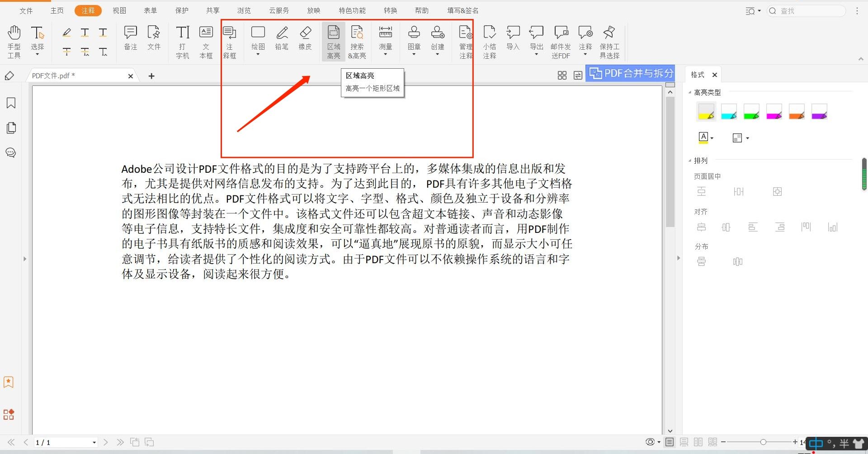Open the 打字机 typewriter tool
The image size is (868, 454).
click(x=182, y=41)
